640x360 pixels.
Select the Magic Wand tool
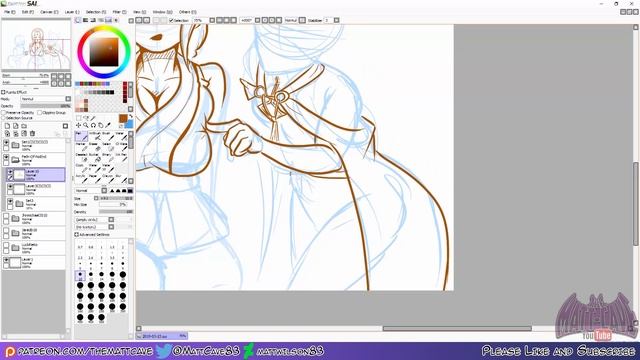point(93,118)
